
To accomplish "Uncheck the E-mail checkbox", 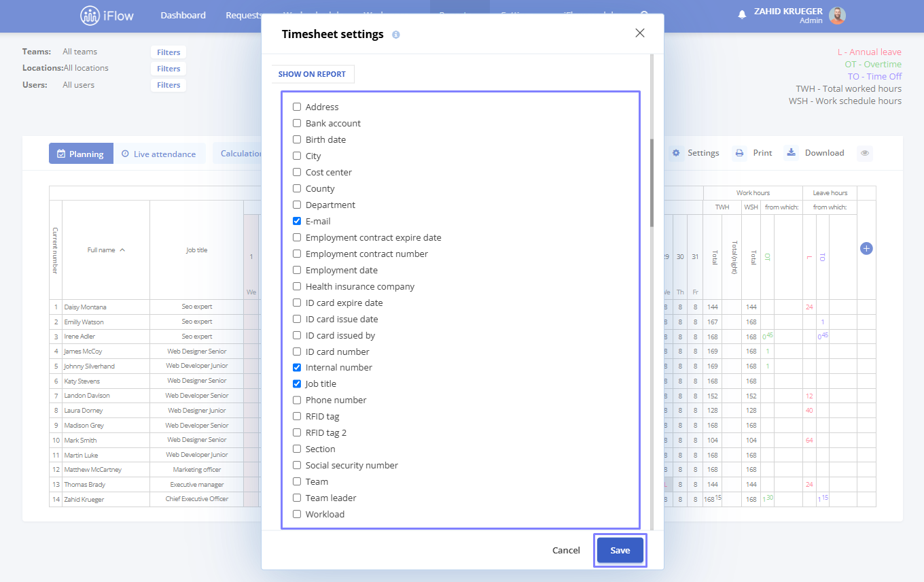I will coord(297,221).
